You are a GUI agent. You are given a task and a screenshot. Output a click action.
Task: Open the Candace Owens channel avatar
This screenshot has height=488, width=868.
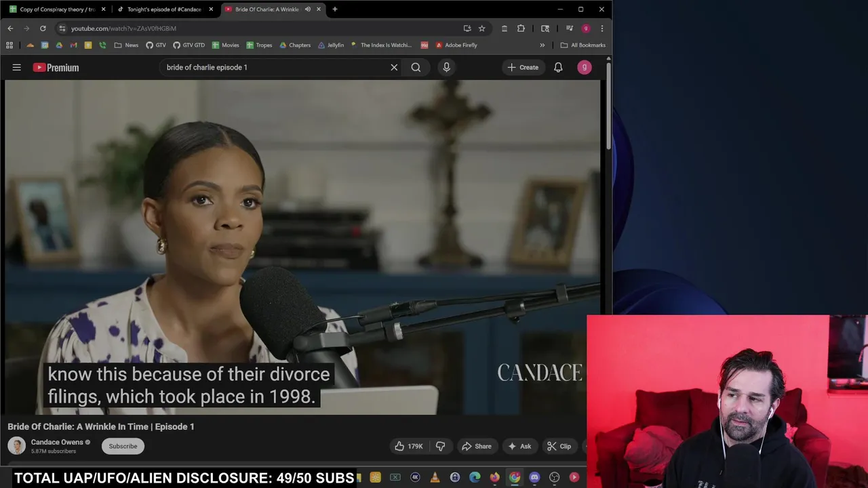coord(16,446)
